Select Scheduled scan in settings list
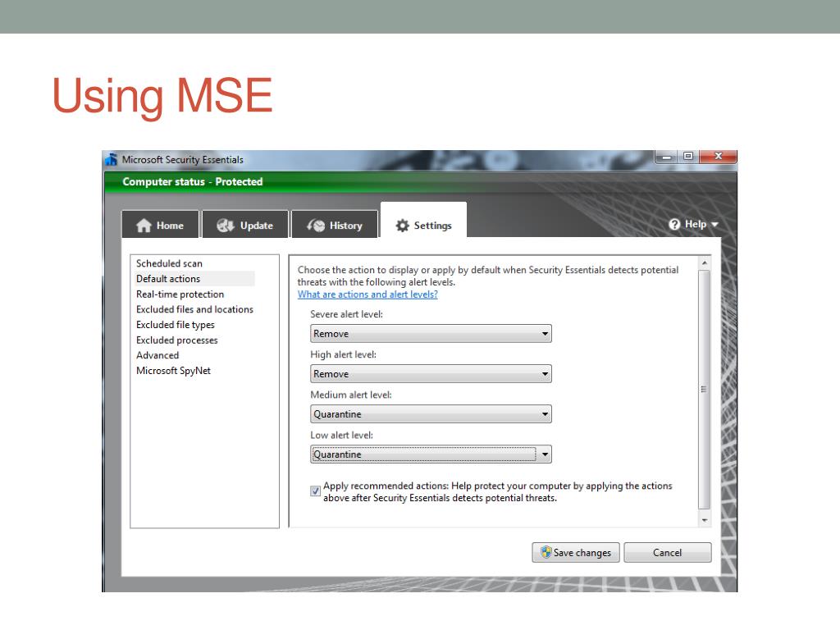Image resolution: width=840 pixels, height=630 pixels. 169,263
